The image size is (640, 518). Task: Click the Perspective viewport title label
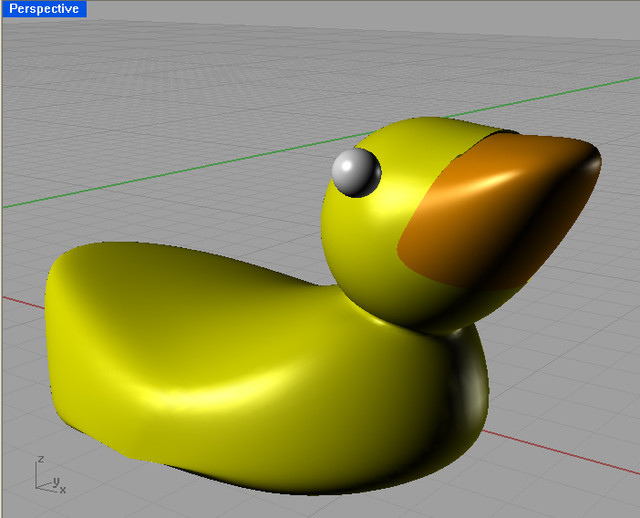[x=44, y=9]
